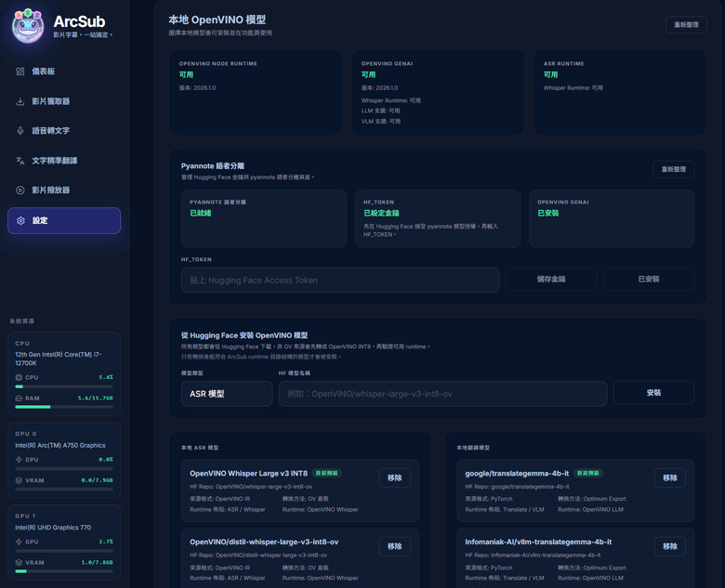Click the CPU usage progress bar
The height and width of the screenshot is (588, 725).
pos(64,386)
